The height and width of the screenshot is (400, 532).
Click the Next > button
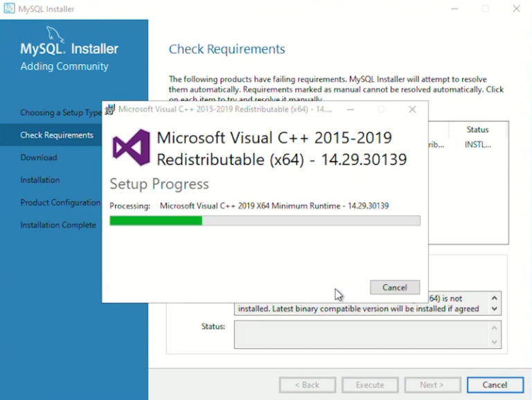pyautogui.click(x=431, y=385)
